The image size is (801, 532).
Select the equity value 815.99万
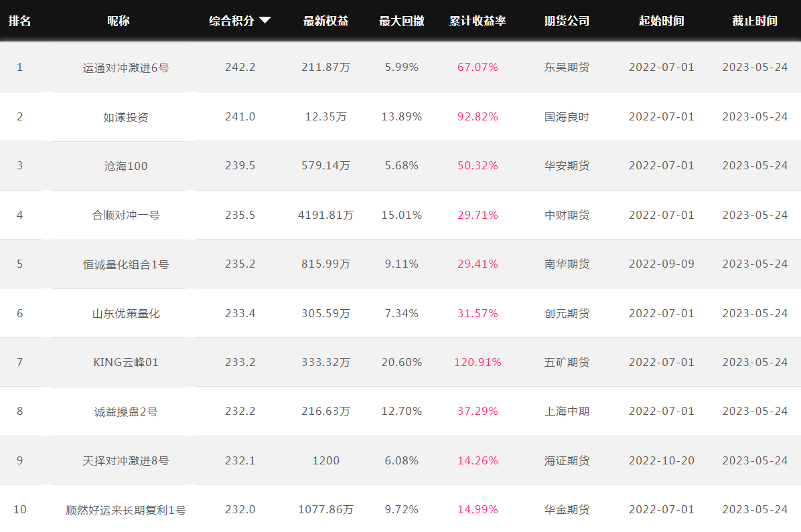tap(326, 264)
